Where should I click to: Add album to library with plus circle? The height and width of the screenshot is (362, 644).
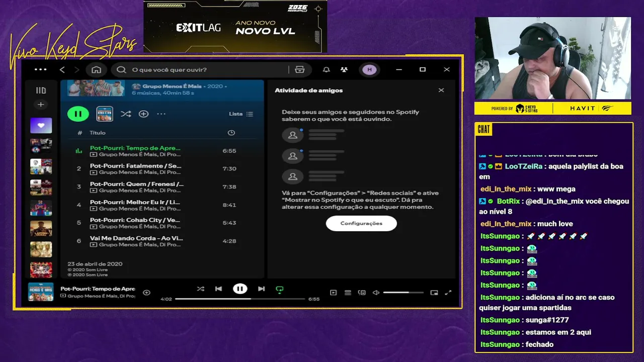click(x=143, y=114)
